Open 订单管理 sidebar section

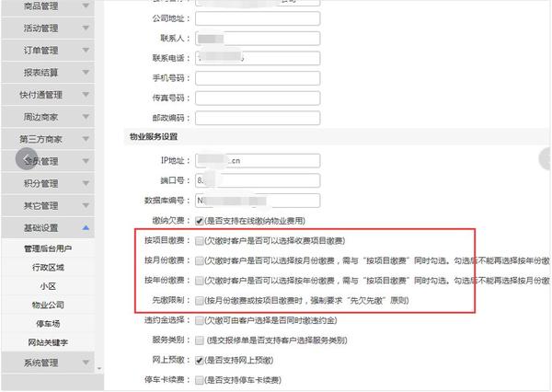click(48, 51)
